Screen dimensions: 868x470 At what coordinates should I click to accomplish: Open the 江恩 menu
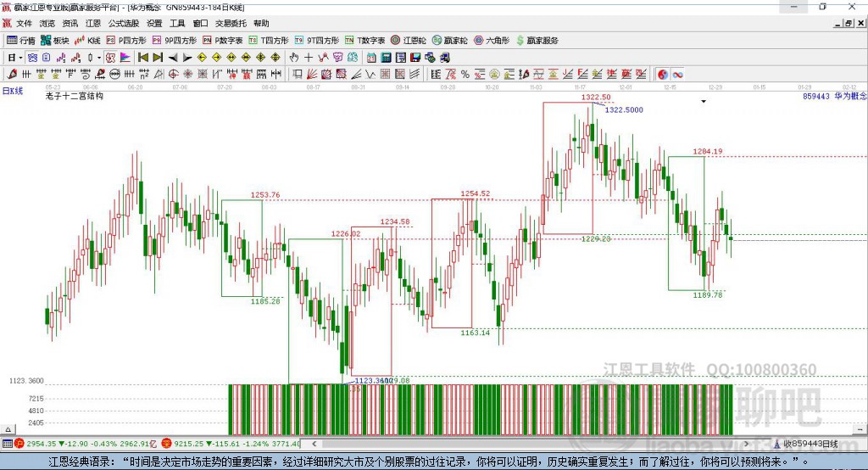coord(93,23)
